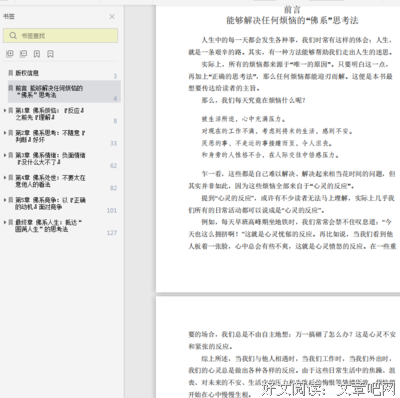Click page number 82 in bookmark list
The image size is (400, 398).
coord(114,188)
